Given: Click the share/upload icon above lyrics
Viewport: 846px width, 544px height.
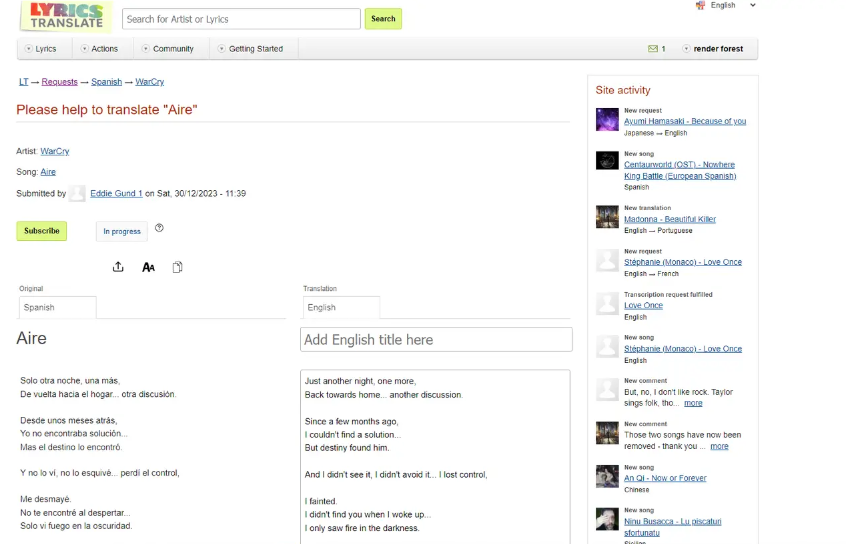Looking at the screenshot, I should (x=118, y=267).
